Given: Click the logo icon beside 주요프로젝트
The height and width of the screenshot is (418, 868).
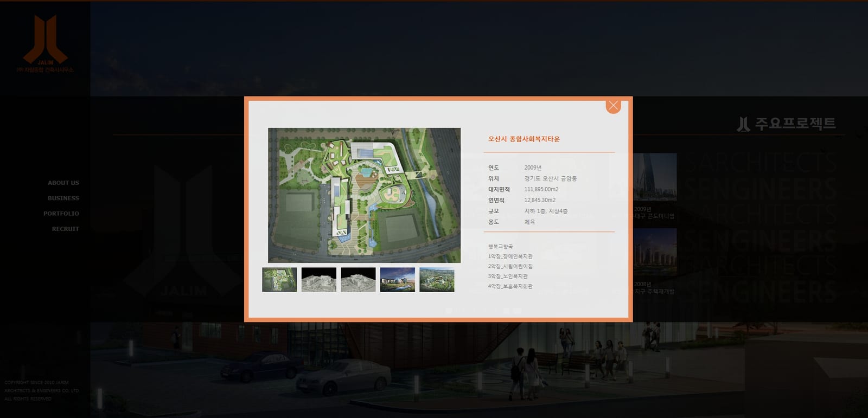Looking at the screenshot, I should click(743, 124).
